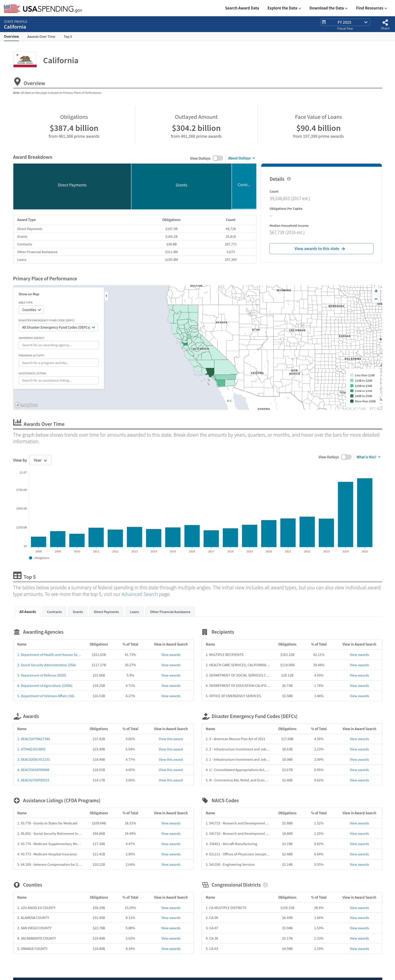Select the Overview page tab

(11, 36)
